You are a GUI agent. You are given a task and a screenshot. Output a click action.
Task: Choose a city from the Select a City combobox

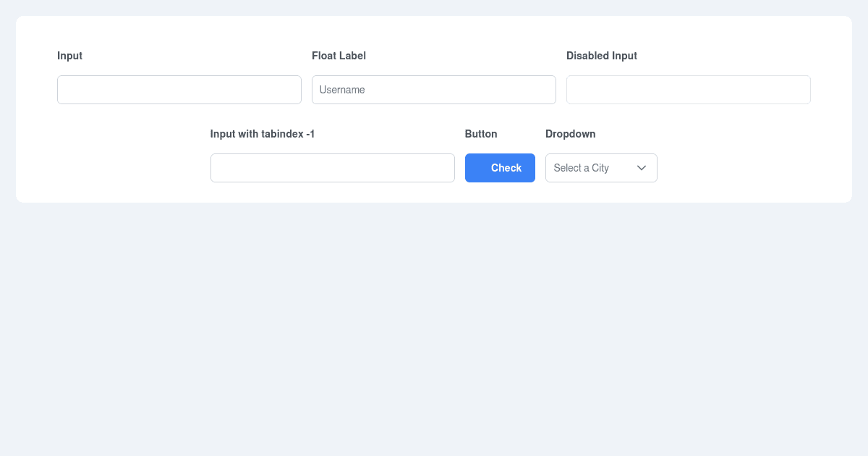pyautogui.click(x=601, y=168)
